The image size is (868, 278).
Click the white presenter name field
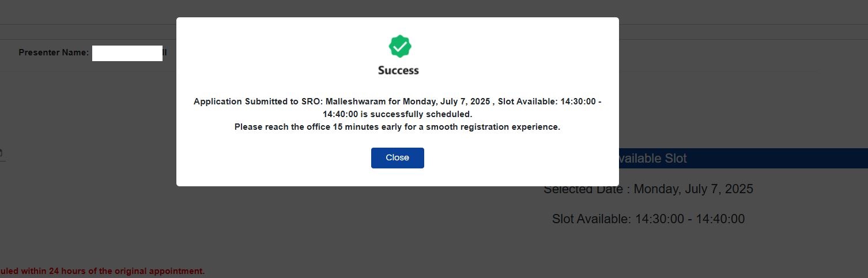point(127,53)
